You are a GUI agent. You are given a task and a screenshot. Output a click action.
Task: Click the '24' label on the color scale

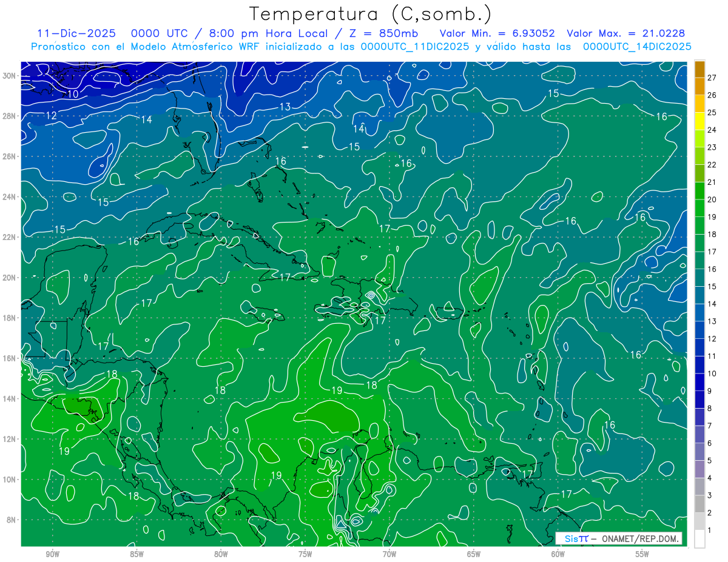(x=712, y=130)
